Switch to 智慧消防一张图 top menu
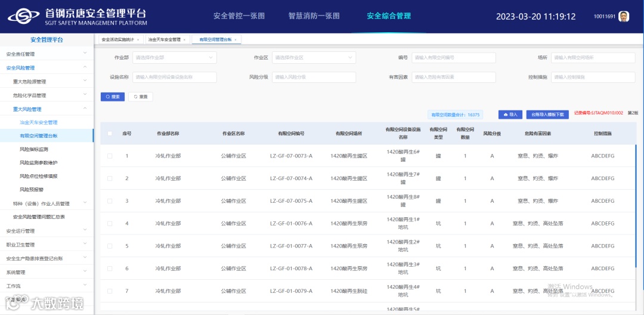The height and width of the screenshot is (315, 644). tap(314, 16)
